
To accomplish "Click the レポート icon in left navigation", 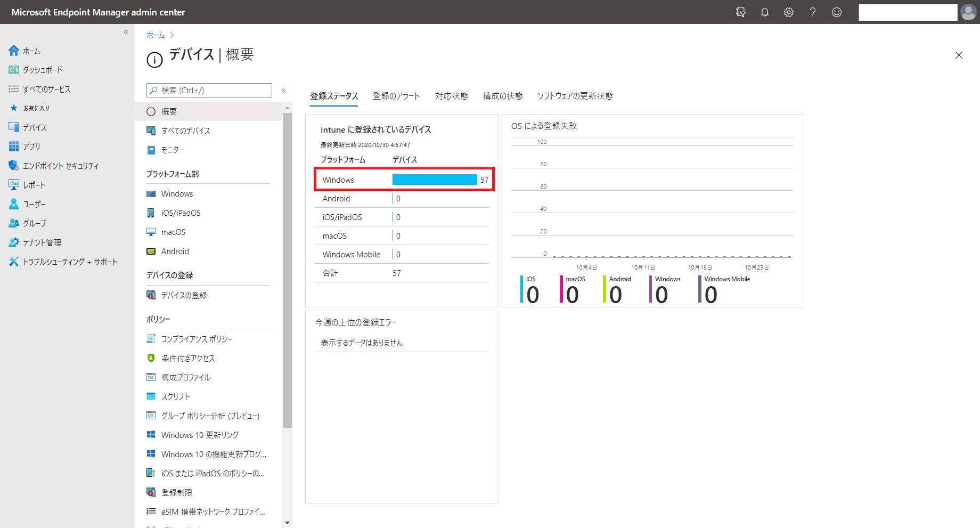I will click(14, 185).
